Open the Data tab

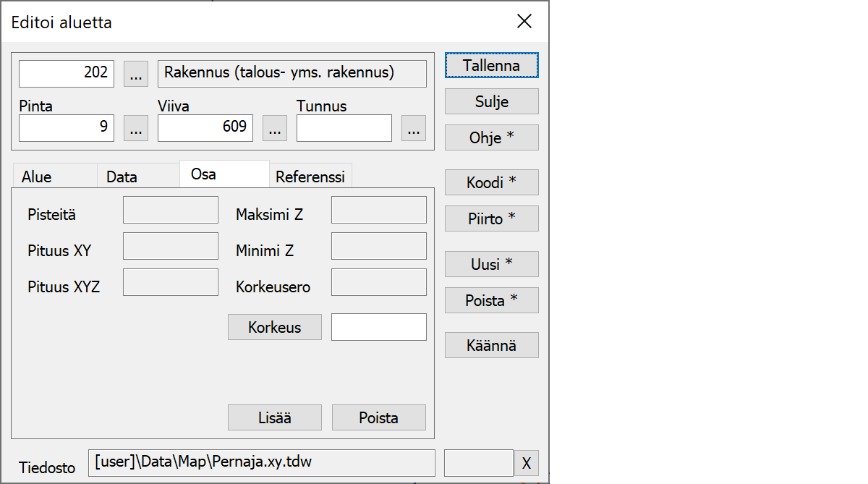point(122,177)
